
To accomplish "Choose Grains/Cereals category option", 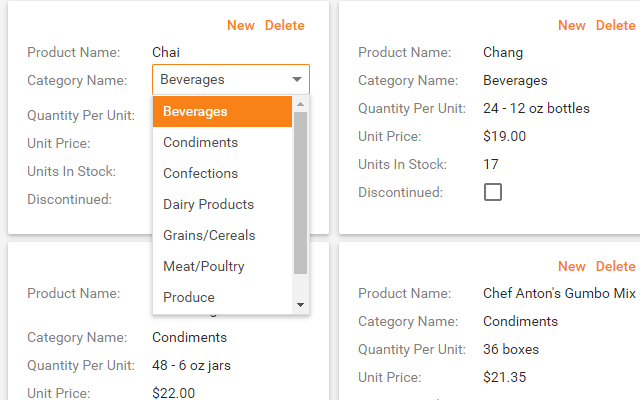I will click(222, 235).
